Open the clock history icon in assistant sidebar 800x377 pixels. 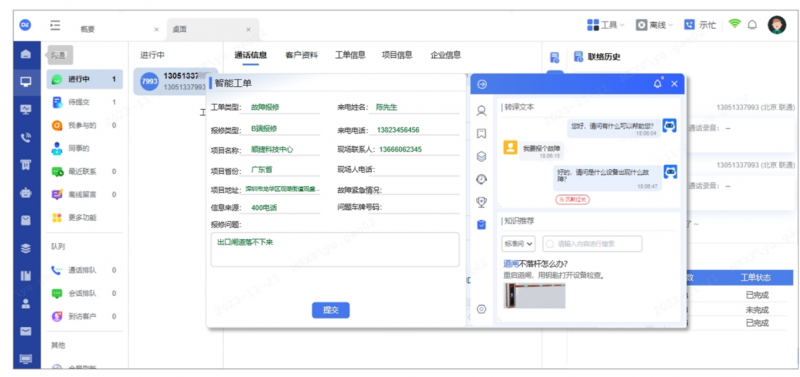481,179
